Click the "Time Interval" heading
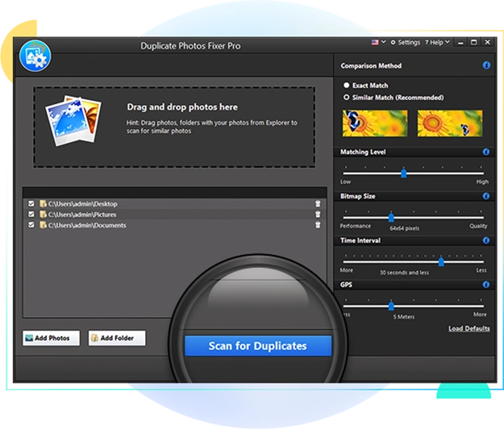 point(360,241)
